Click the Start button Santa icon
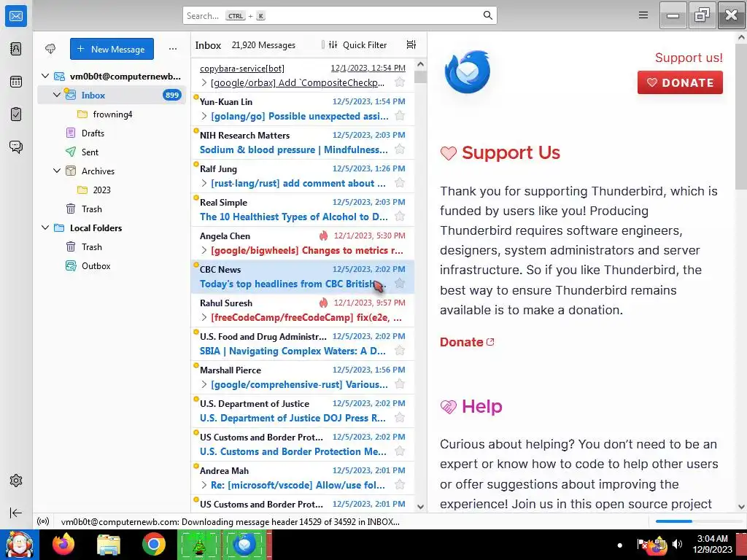This screenshot has width=747, height=560. (x=20, y=544)
